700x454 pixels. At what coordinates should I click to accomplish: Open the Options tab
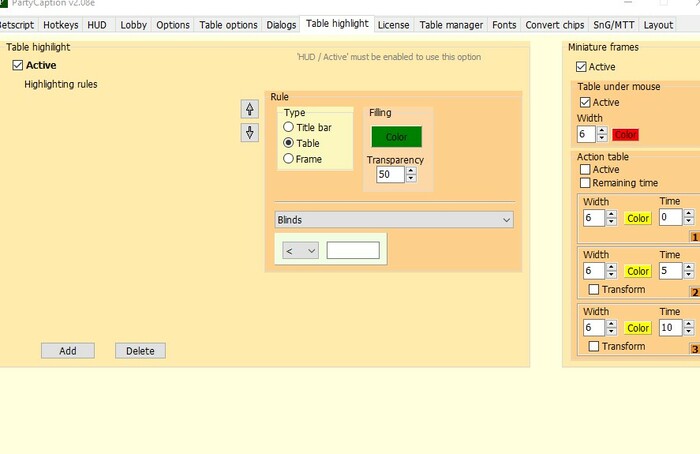point(173,25)
